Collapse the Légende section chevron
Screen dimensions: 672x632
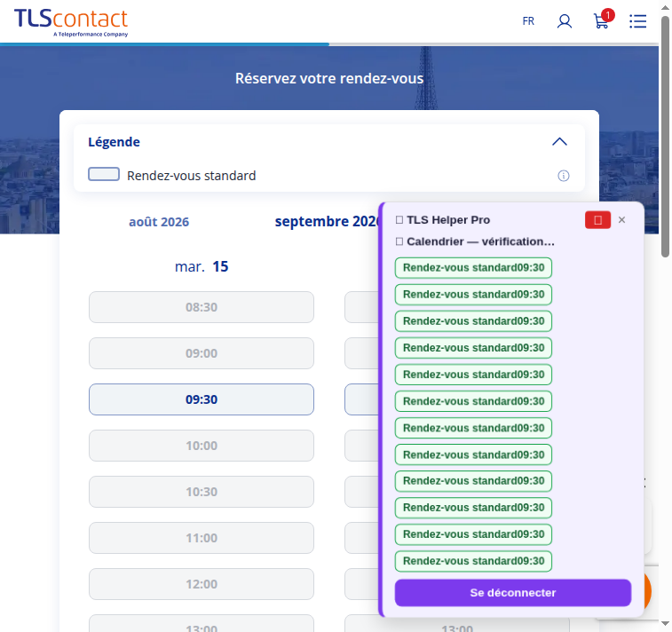559,142
